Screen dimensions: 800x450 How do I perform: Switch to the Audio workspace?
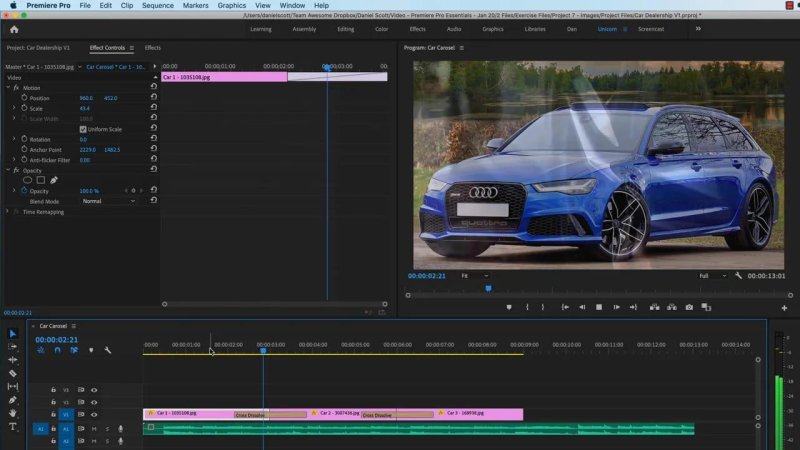[454, 29]
